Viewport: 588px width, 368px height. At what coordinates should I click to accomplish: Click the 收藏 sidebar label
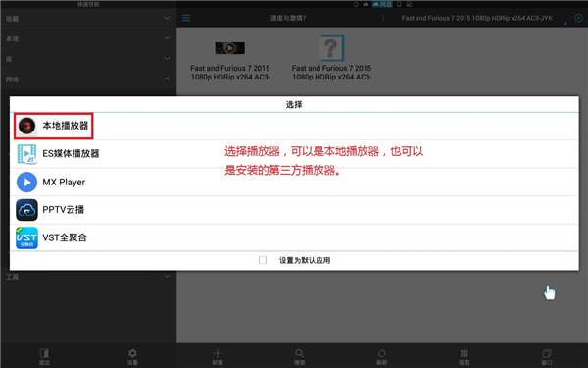tap(12, 19)
